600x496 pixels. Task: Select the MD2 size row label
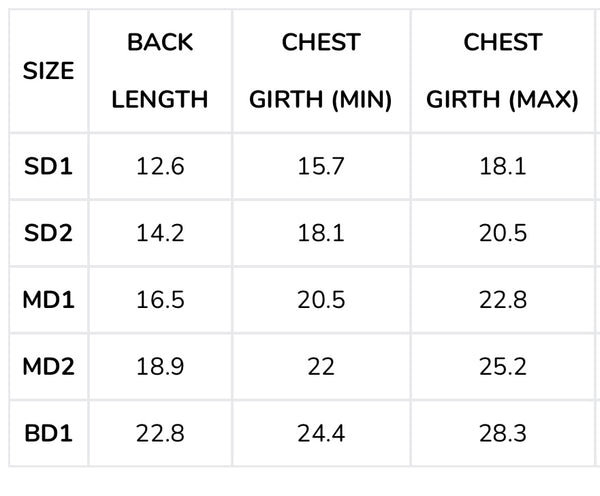(48, 367)
